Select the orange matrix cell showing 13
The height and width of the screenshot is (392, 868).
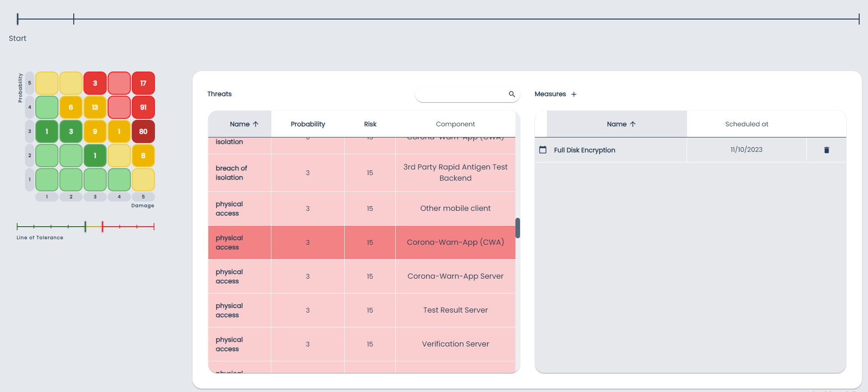tap(95, 107)
